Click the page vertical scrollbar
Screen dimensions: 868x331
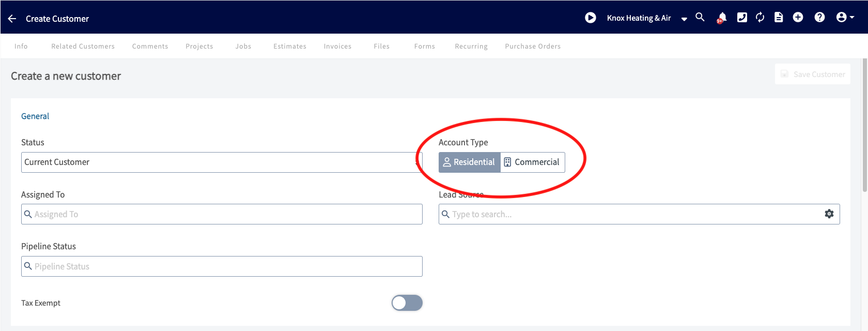864,126
